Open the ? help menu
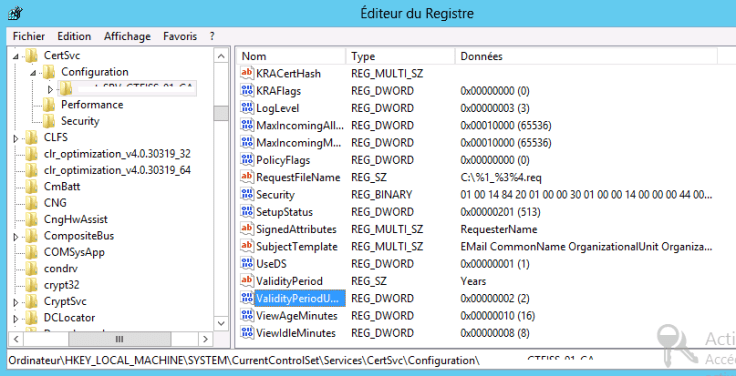Screen dimensions: 736x376 212,36
